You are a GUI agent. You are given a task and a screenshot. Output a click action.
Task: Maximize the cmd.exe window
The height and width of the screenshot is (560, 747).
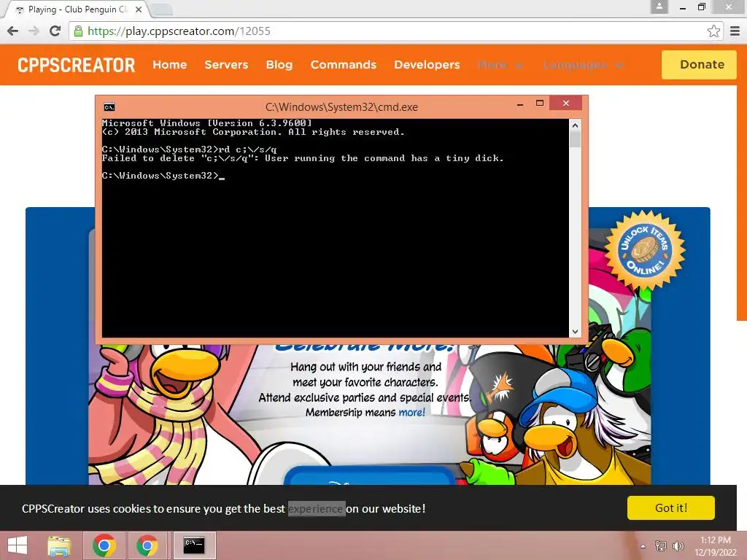[x=540, y=104]
